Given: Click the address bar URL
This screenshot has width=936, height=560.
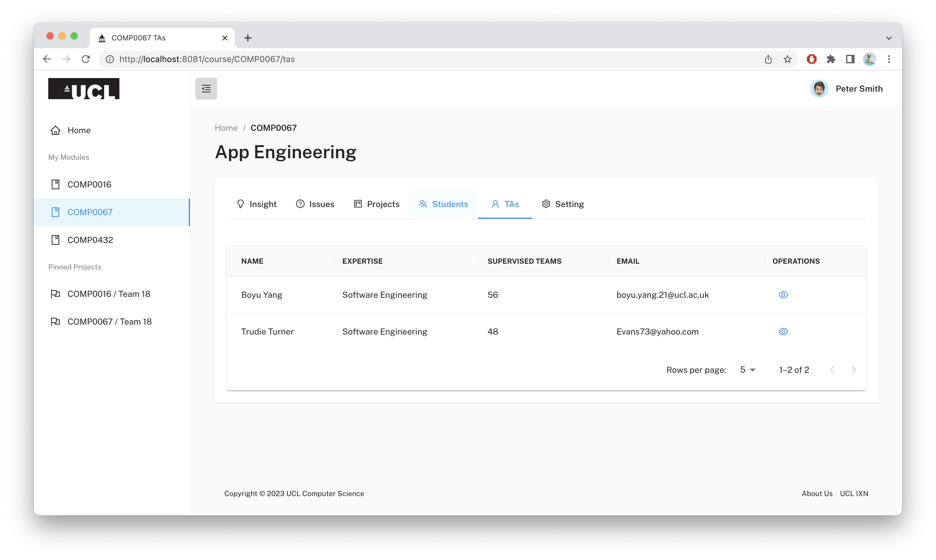Looking at the screenshot, I should pos(207,59).
